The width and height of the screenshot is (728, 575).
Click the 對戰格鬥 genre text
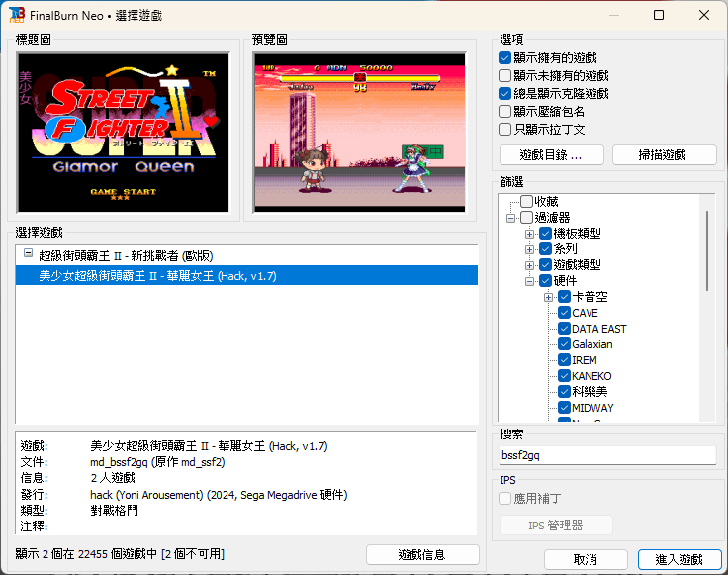point(114,511)
